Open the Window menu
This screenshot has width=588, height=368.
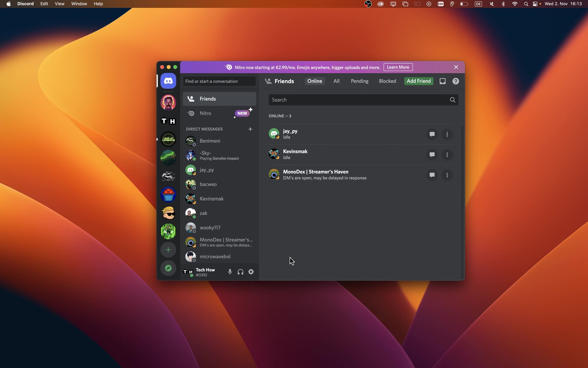click(x=79, y=4)
